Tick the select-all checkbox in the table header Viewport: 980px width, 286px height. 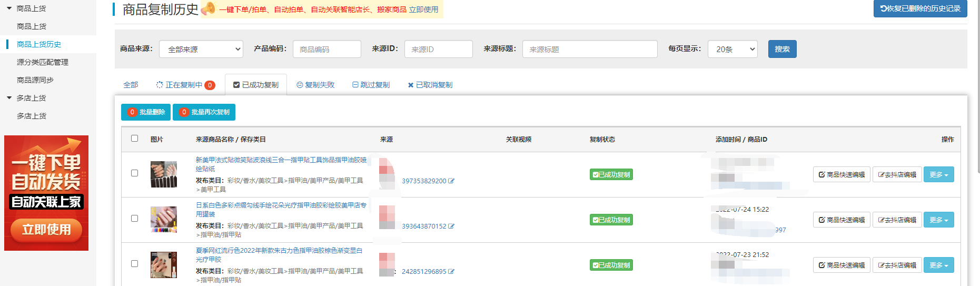pos(134,139)
